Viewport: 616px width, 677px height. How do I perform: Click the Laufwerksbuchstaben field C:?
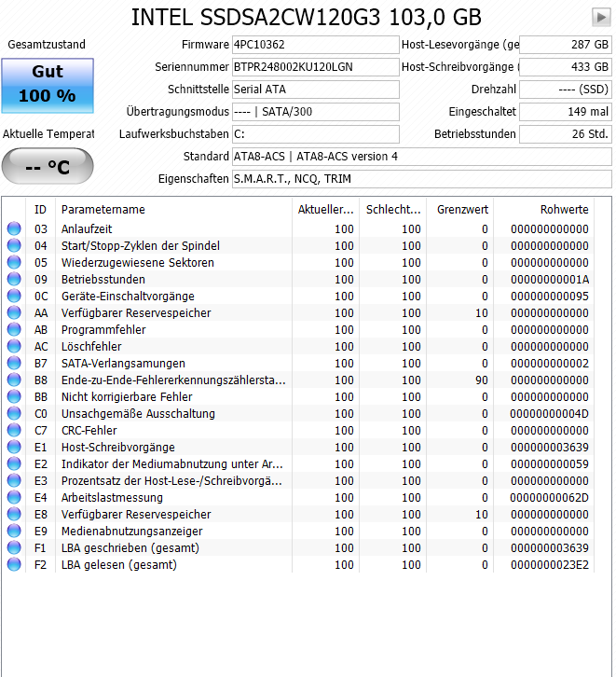(x=316, y=134)
